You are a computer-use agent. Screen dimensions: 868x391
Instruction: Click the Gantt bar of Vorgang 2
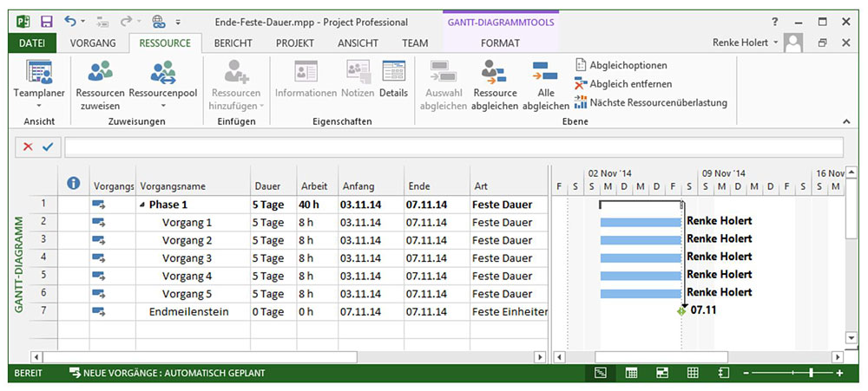coord(641,240)
